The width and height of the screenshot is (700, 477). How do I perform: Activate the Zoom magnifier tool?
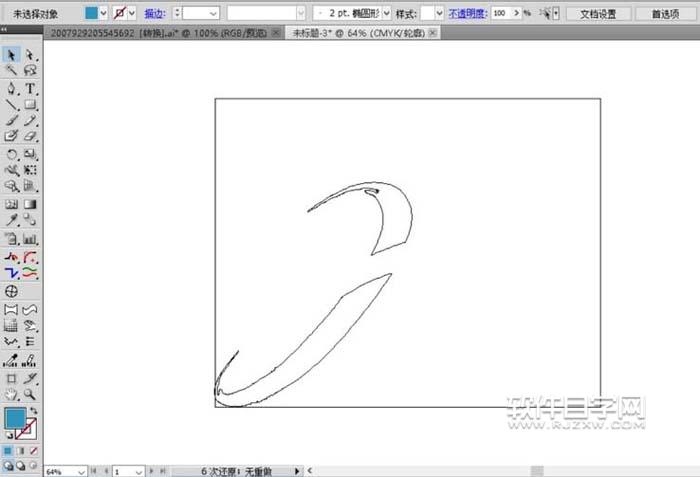pos(30,394)
